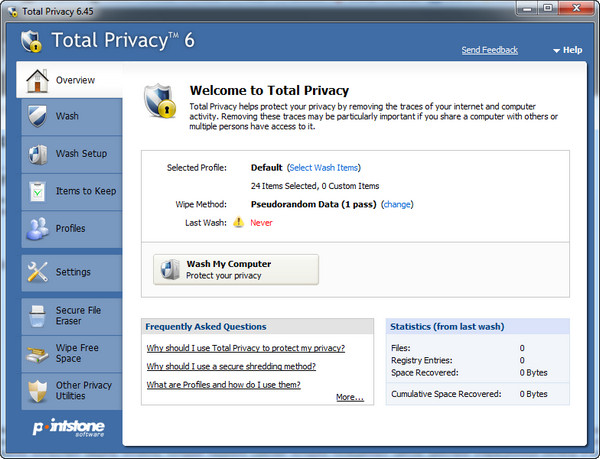Open Other Privacy Utilities icon
This screenshot has height=459, width=600.
(x=37, y=390)
